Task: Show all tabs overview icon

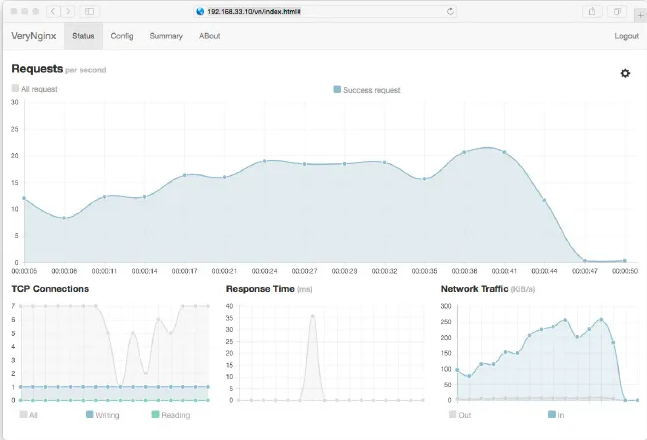Action: pos(618,11)
